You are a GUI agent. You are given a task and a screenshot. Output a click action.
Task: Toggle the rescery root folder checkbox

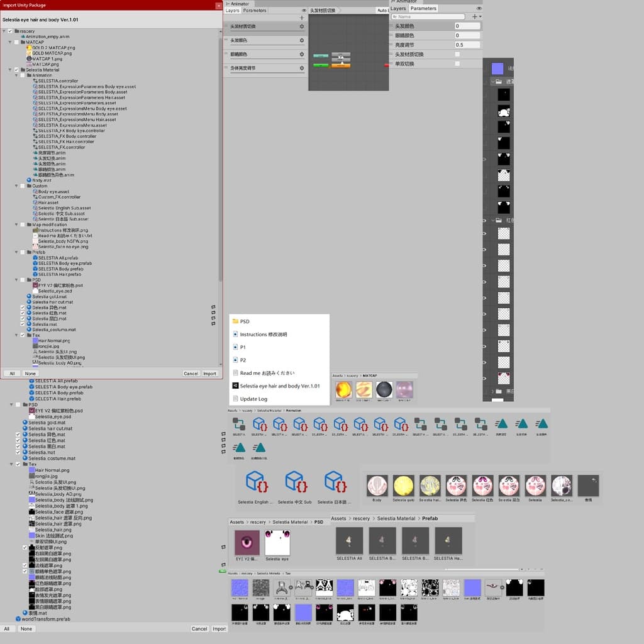(x=10, y=31)
